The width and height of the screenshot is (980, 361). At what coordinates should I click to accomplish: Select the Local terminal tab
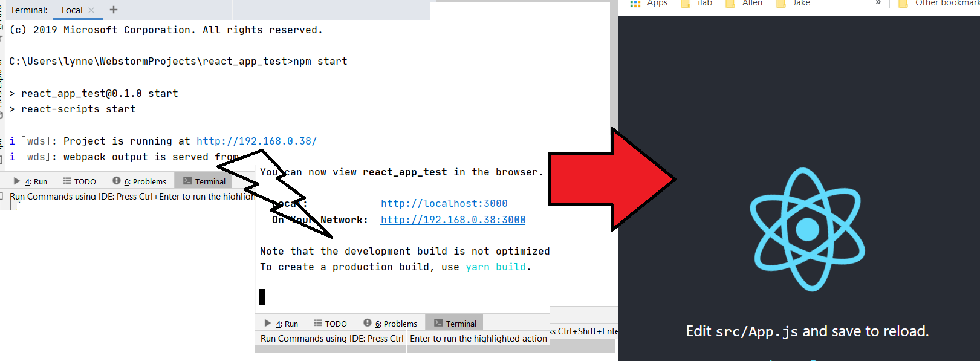(x=71, y=10)
